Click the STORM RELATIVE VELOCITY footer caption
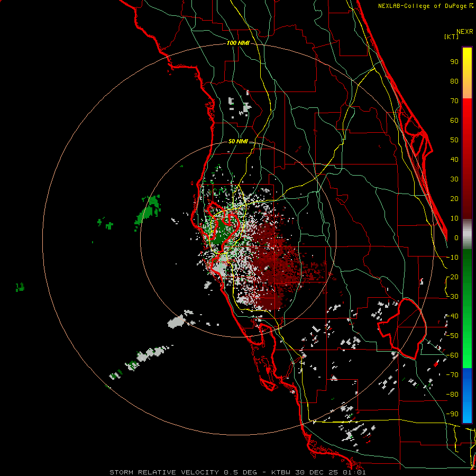Viewport: 476px width, 476px height. (237, 472)
